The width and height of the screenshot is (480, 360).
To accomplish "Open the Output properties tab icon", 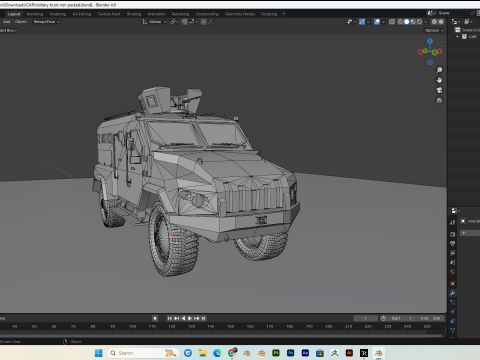I will 453,244.
